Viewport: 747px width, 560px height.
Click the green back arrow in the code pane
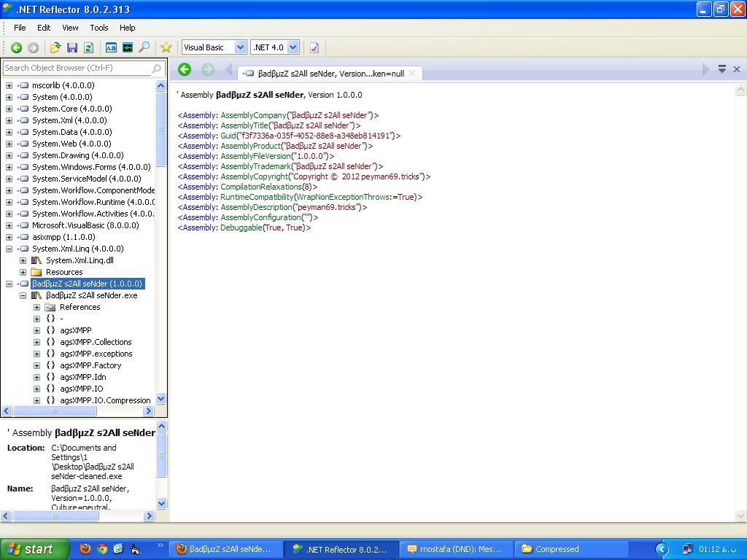pyautogui.click(x=185, y=69)
